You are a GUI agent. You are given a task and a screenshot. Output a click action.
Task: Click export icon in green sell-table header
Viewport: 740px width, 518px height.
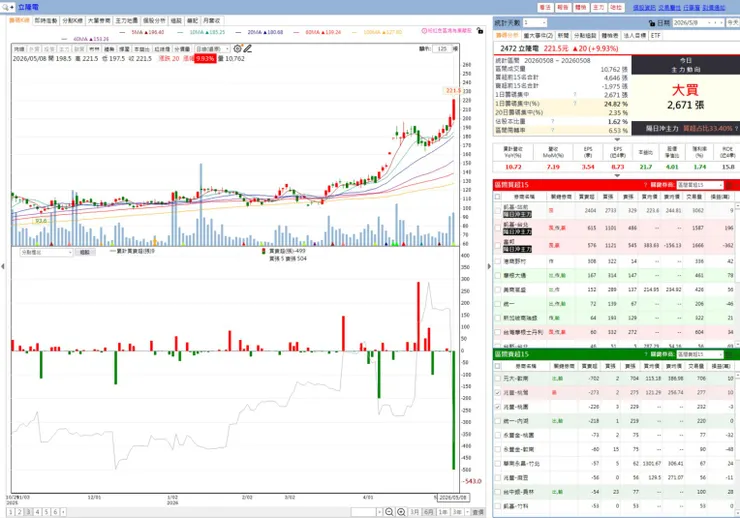(x=729, y=354)
